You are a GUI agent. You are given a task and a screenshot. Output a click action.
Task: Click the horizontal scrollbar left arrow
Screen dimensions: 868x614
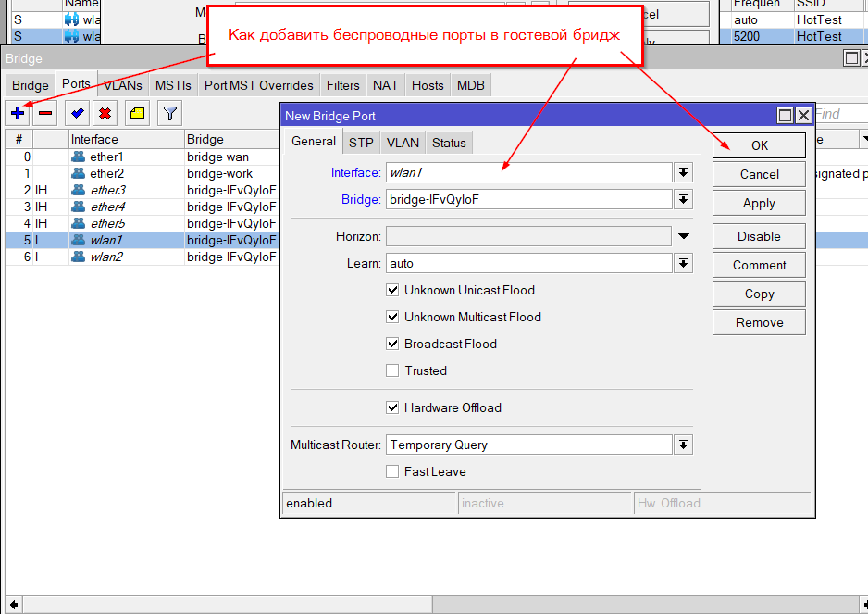(14, 605)
